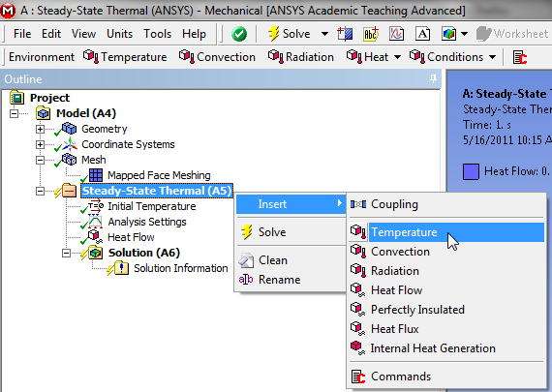Open the Solve dropdown arrow

324,34
